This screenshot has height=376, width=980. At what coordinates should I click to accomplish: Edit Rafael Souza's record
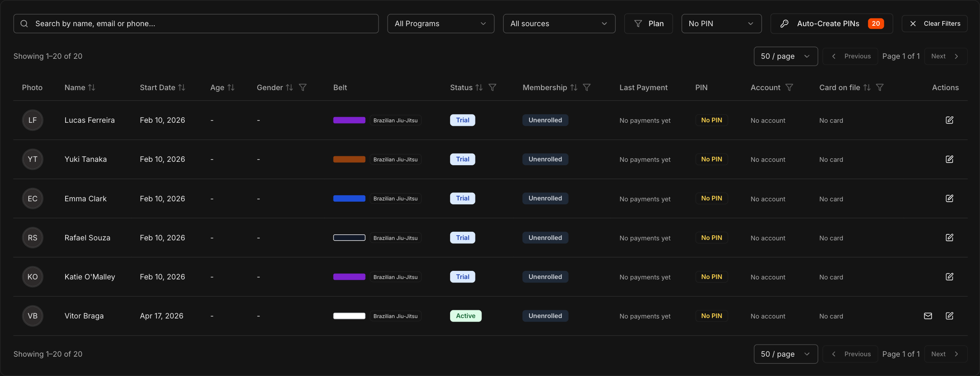tap(950, 237)
